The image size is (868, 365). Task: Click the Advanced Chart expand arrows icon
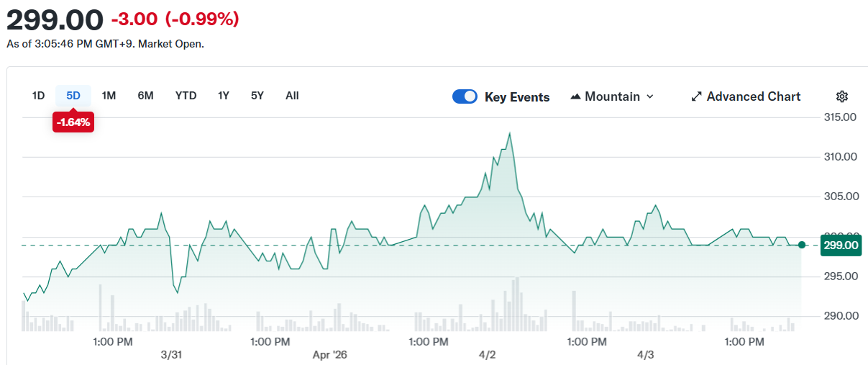[x=696, y=96]
